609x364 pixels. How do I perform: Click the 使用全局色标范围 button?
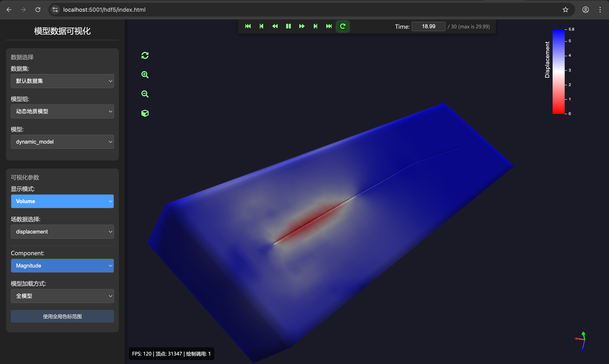pyautogui.click(x=62, y=316)
